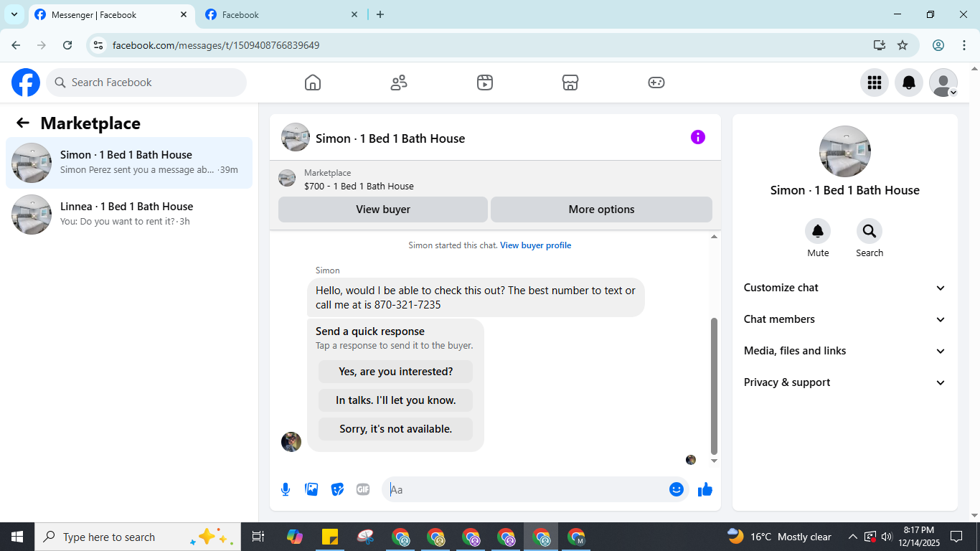
Task: Expand Media, files and links section
Action: (x=845, y=351)
